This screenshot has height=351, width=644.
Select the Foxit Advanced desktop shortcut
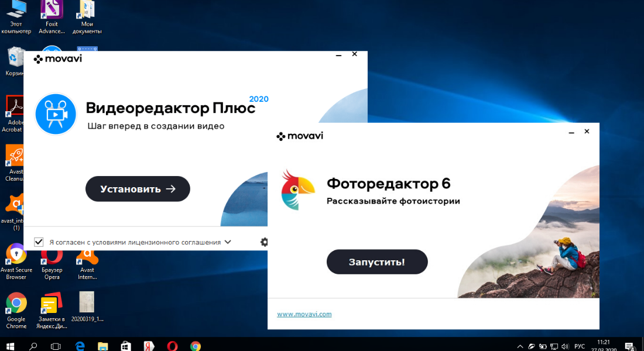[x=52, y=17]
